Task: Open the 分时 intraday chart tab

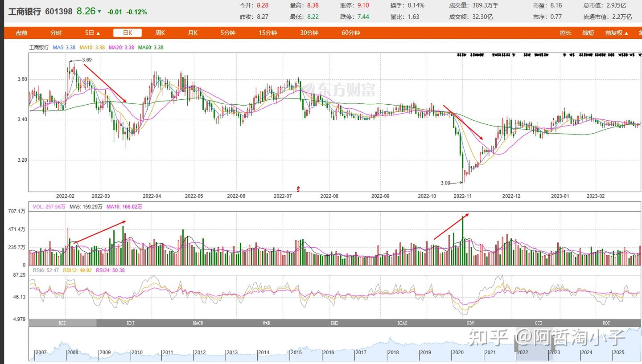Action: coord(56,33)
